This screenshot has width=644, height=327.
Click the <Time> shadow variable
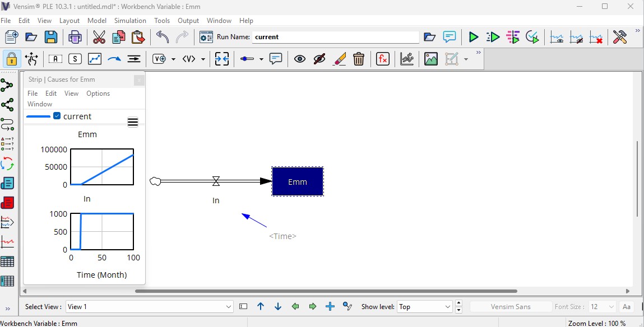[x=282, y=236]
